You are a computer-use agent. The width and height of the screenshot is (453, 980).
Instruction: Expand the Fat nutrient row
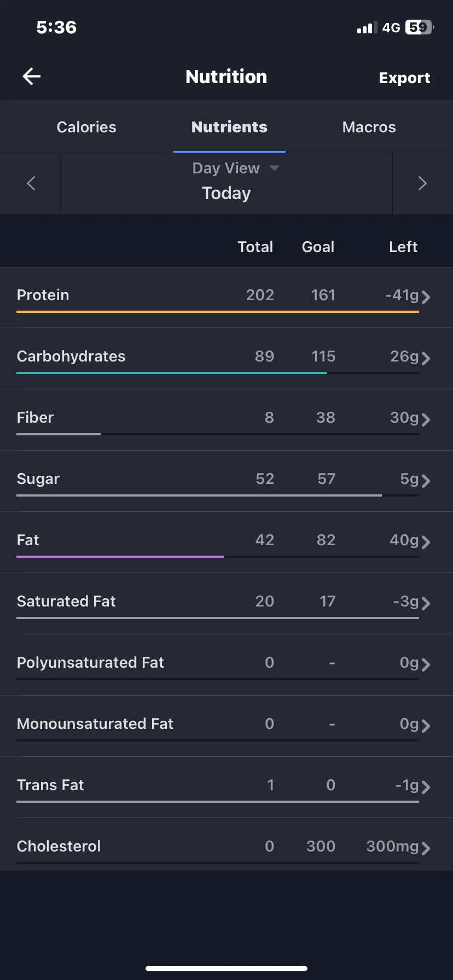click(x=226, y=542)
